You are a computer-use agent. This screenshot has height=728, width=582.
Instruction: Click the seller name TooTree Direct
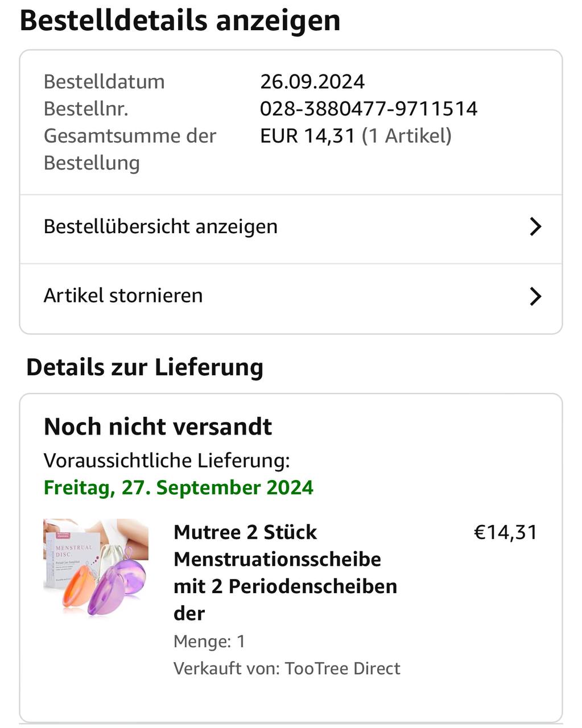pos(342,668)
